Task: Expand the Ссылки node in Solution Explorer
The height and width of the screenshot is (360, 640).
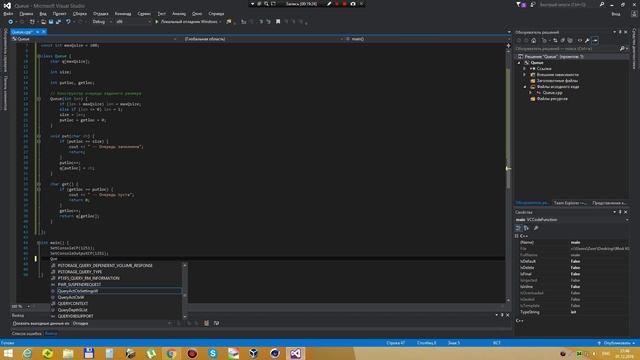Action: point(525,69)
